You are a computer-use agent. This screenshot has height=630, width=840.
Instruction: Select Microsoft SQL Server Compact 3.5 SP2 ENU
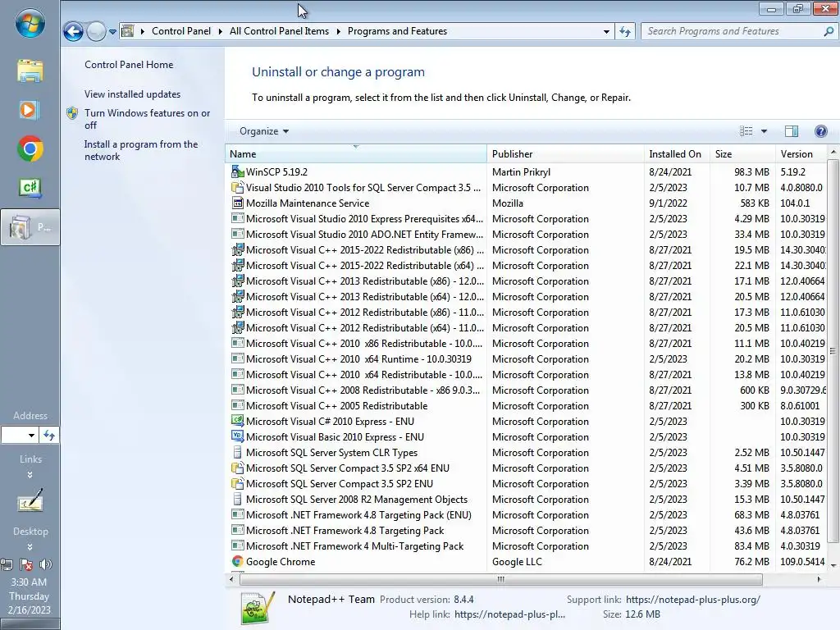(x=527, y=484)
